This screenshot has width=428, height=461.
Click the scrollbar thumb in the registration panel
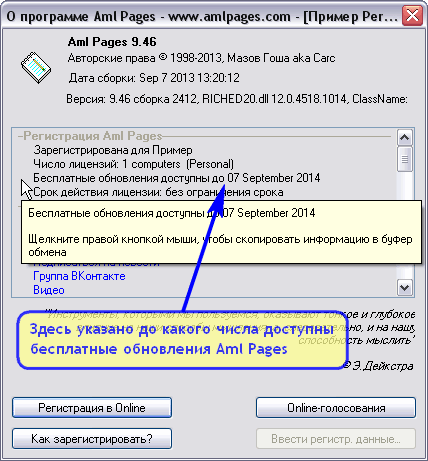(405, 159)
